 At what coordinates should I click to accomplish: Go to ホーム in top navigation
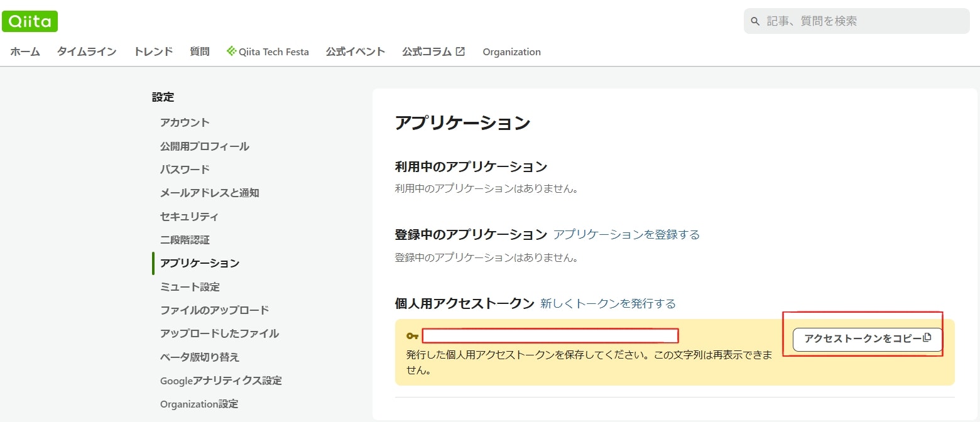click(x=25, y=52)
